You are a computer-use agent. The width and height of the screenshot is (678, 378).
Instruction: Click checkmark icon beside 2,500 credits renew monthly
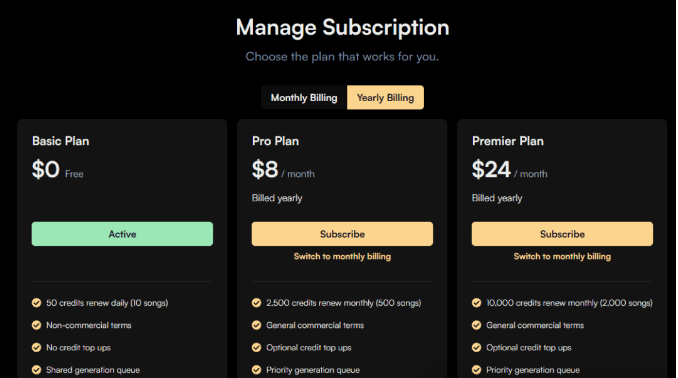coord(256,303)
